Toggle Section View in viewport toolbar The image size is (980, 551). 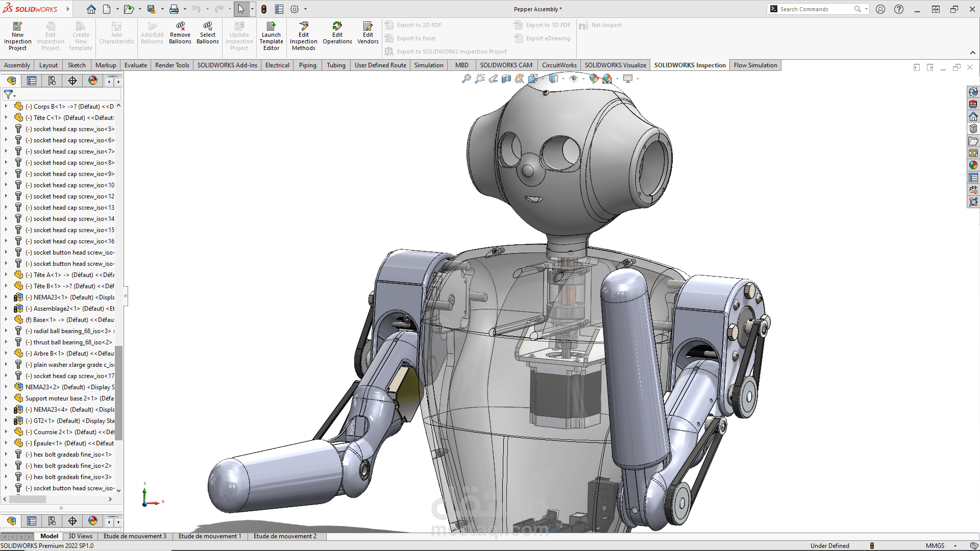coord(506,79)
